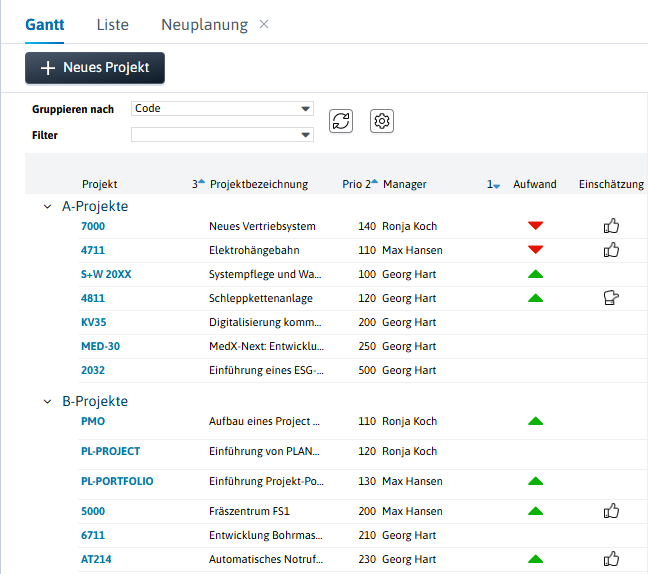Image resolution: width=648 pixels, height=574 pixels.
Task: Click thumbs-up icon for Fräszentrum FS1
Action: click(611, 511)
